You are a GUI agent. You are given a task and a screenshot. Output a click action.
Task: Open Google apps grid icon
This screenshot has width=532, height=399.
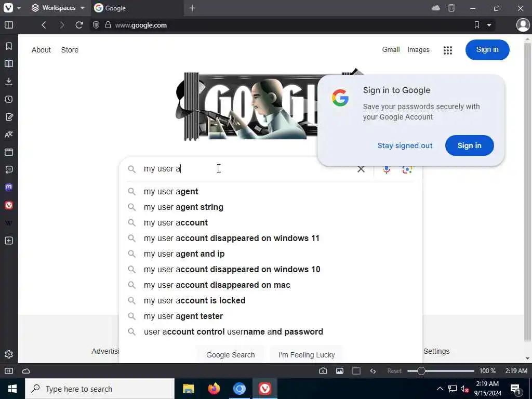point(447,50)
